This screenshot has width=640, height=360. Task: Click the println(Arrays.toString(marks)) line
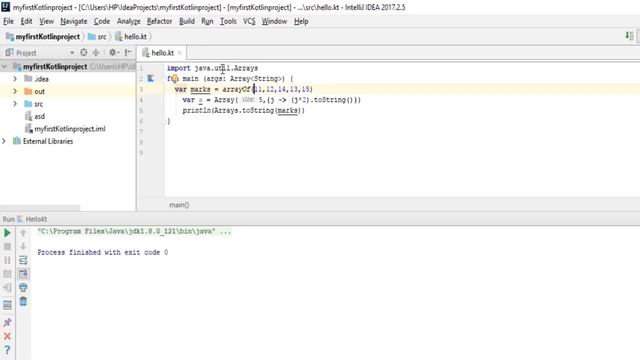coord(244,111)
